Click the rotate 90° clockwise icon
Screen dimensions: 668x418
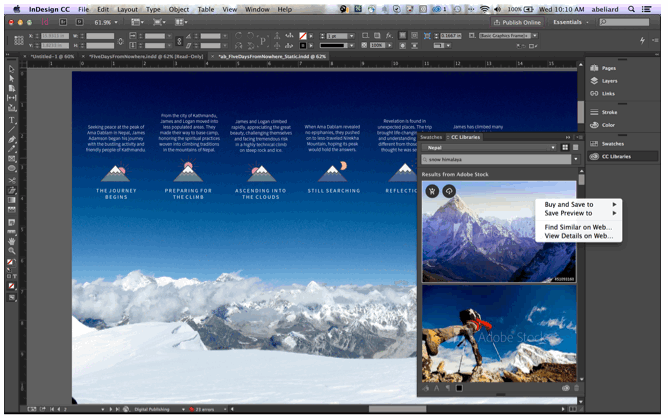click(239, 36)
